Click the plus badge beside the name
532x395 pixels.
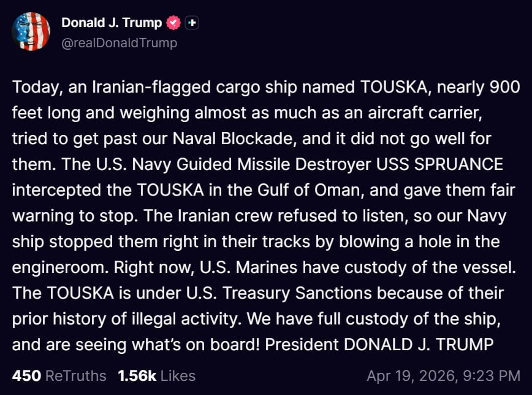(192, 23)
